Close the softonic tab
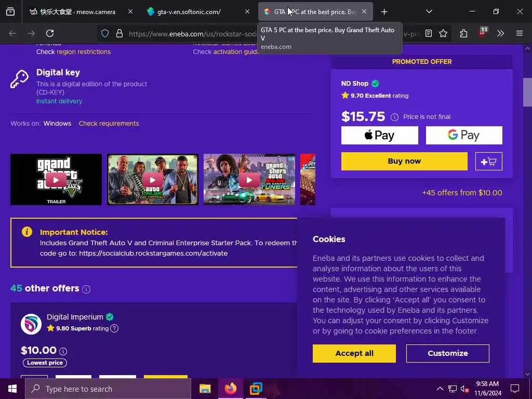The width and height of the screenshot is (532, 399). click(247, 12)
